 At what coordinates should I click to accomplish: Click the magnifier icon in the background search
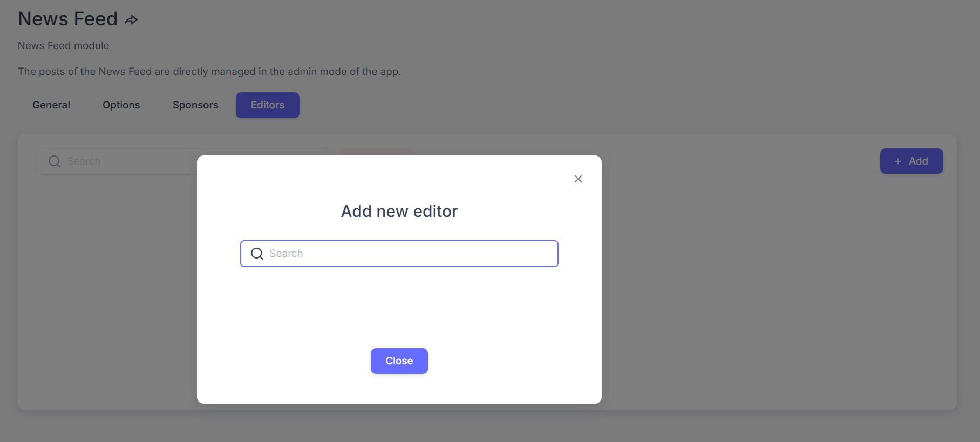point(55,161)
